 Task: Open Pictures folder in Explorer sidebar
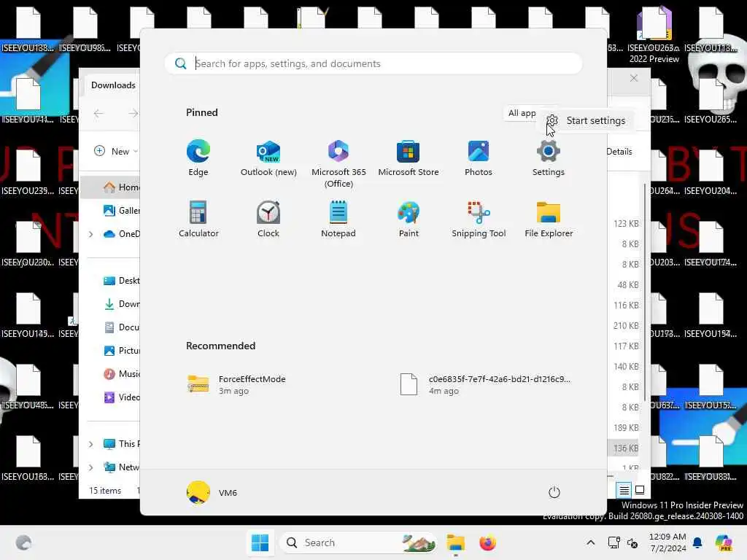point(122,351)
